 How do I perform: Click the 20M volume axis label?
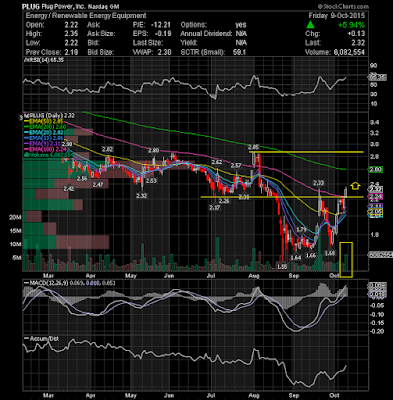click(15, 217)
